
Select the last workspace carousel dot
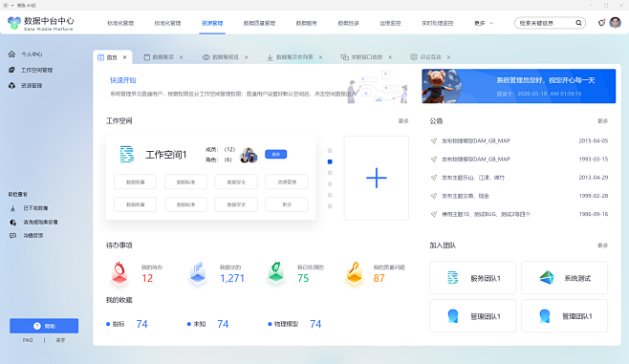tap(330, 206)
